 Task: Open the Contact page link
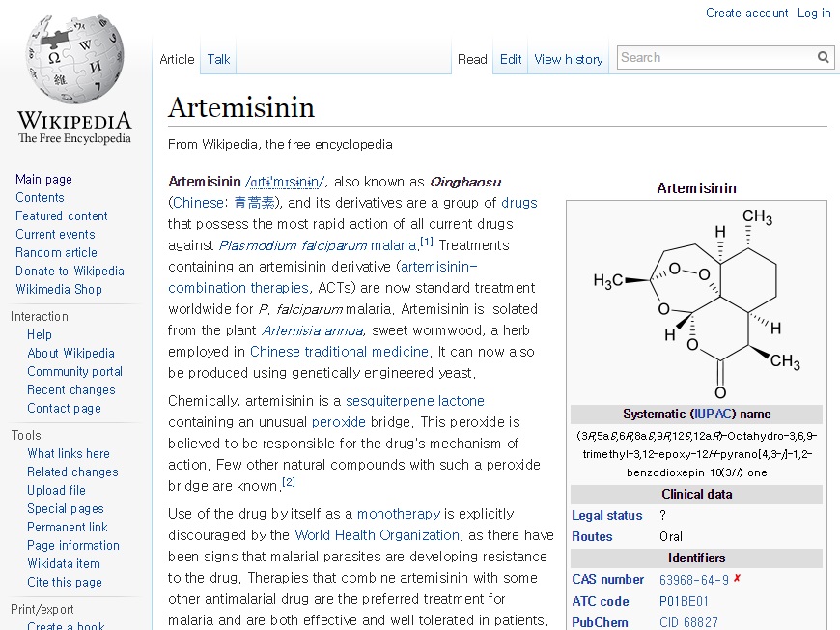pos(65,408)
